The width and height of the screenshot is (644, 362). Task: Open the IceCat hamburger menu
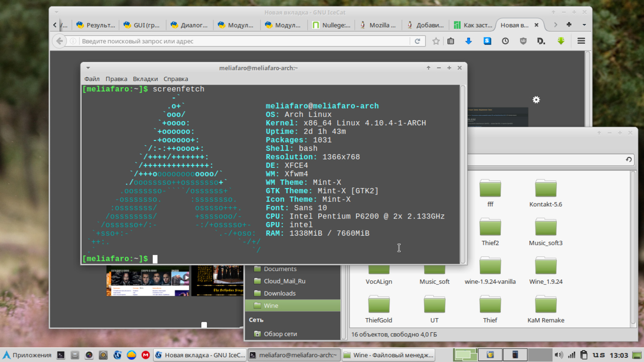point(581,41)
